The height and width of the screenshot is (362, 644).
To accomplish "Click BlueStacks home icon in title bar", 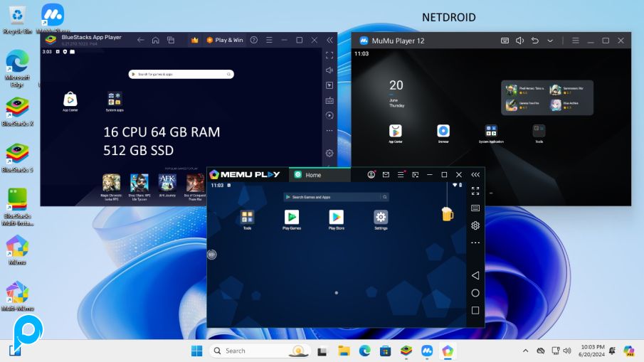I will (155, 41).
